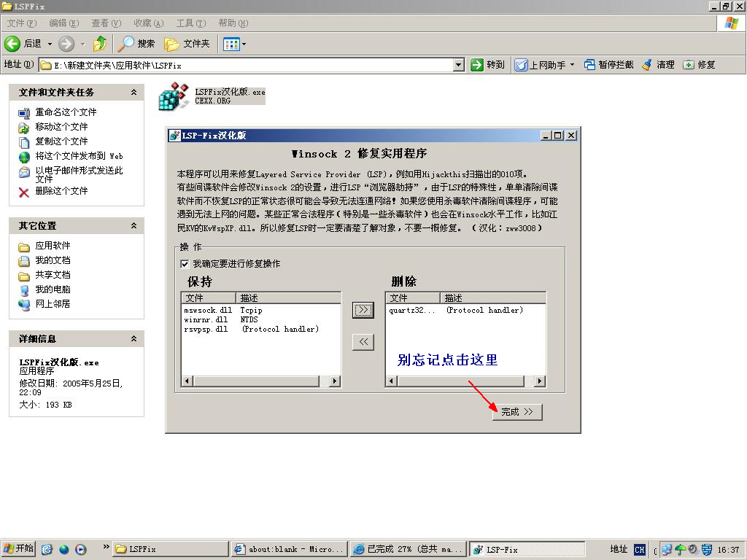
Task: Click 描述 column header in 删除 list
Action: point(492,298)
